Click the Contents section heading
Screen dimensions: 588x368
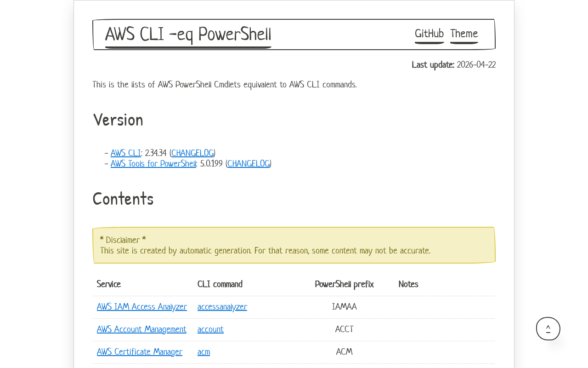click(123, 199)
